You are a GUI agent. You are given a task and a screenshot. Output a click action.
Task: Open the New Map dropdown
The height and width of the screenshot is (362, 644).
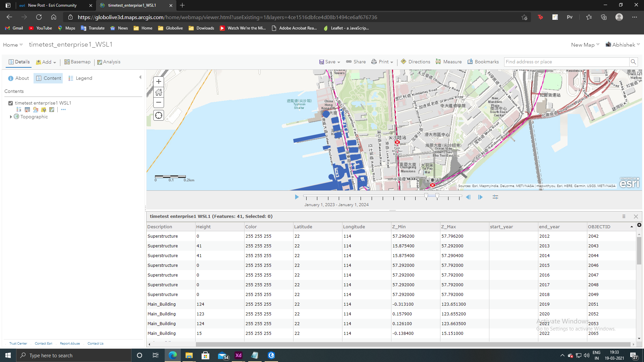(x=584, y=44)
